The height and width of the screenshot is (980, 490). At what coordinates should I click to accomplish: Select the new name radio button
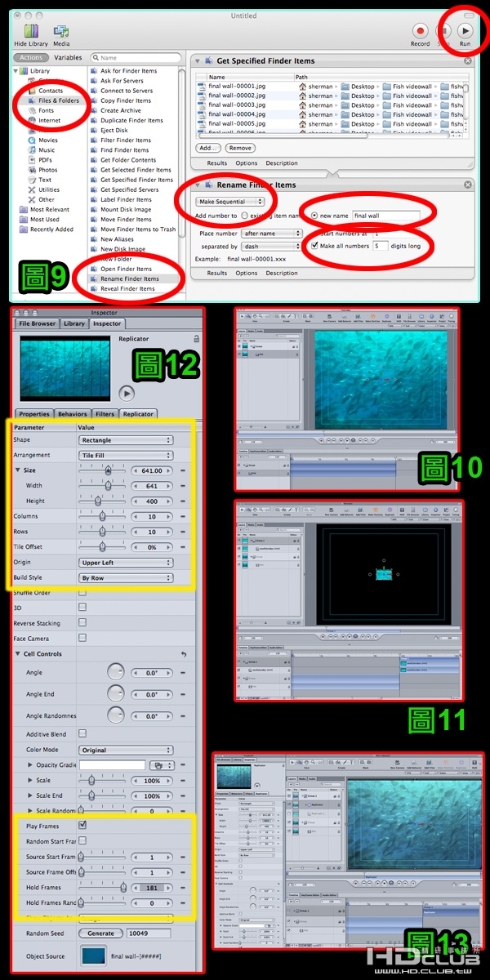[x=315, y=216]
